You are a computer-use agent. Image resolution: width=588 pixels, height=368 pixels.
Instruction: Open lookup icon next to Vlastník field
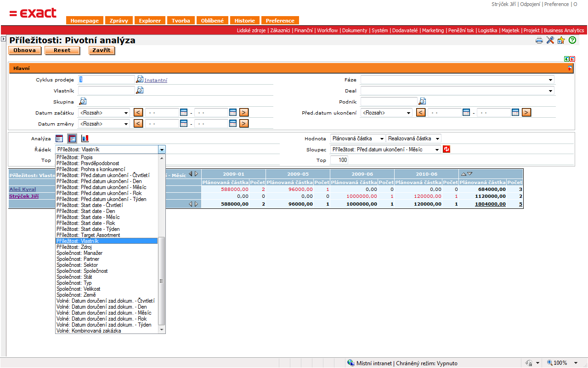click(140, 90)
